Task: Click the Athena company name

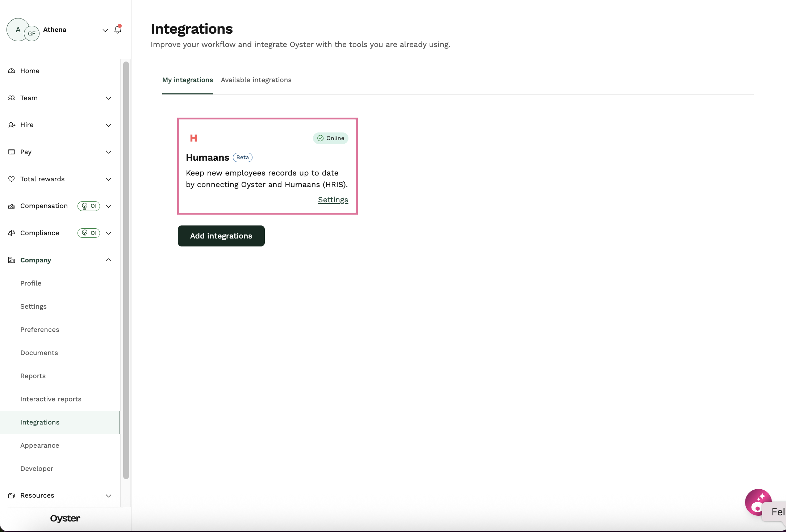Action: coord(55,30)
